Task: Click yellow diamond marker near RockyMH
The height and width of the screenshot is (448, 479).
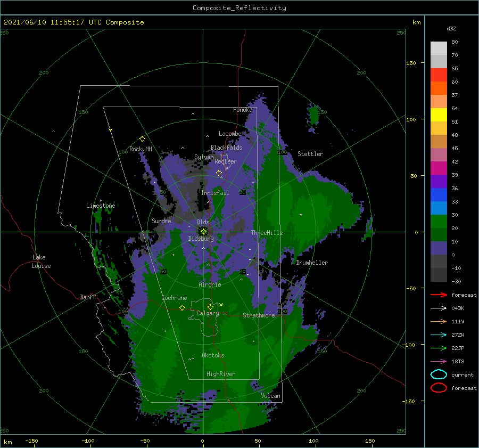Action: tap(142, 139)
